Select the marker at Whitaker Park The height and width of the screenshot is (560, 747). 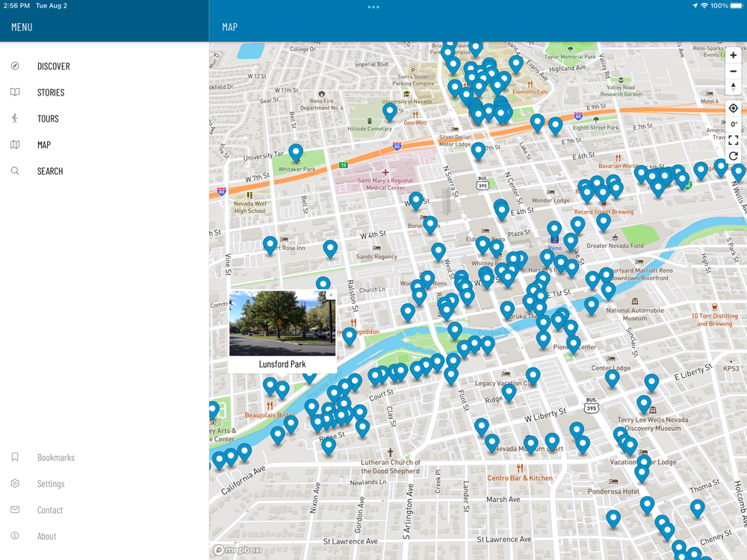point(296,153)
